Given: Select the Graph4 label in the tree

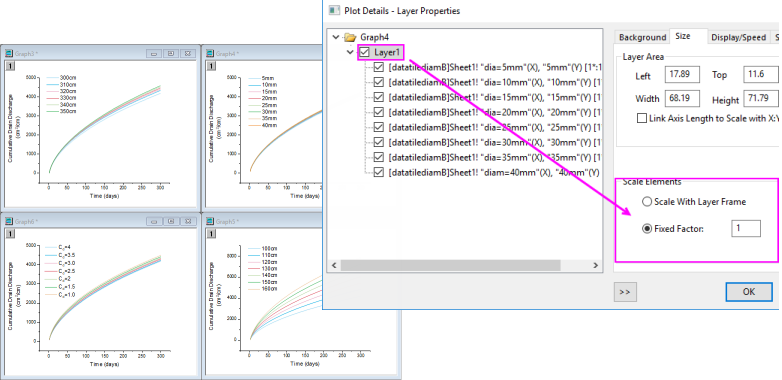Looking at the screenshot, I should pyautogui.click(x=374, y=37).
